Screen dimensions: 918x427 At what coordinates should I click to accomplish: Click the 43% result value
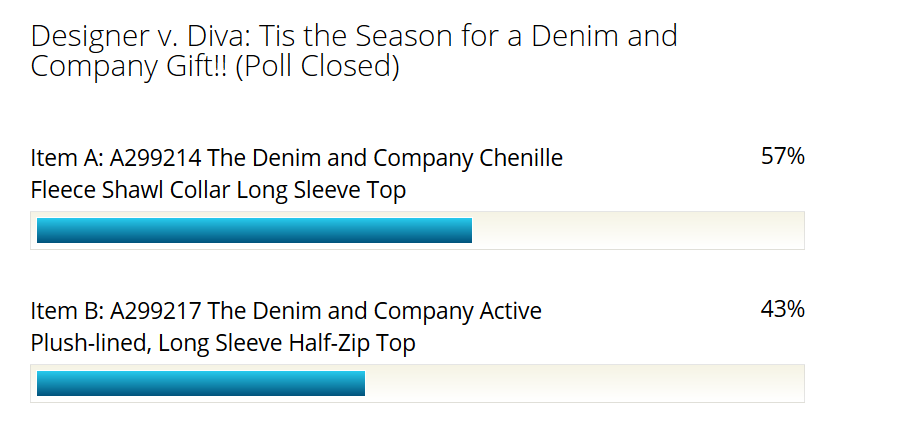point(782,309)
